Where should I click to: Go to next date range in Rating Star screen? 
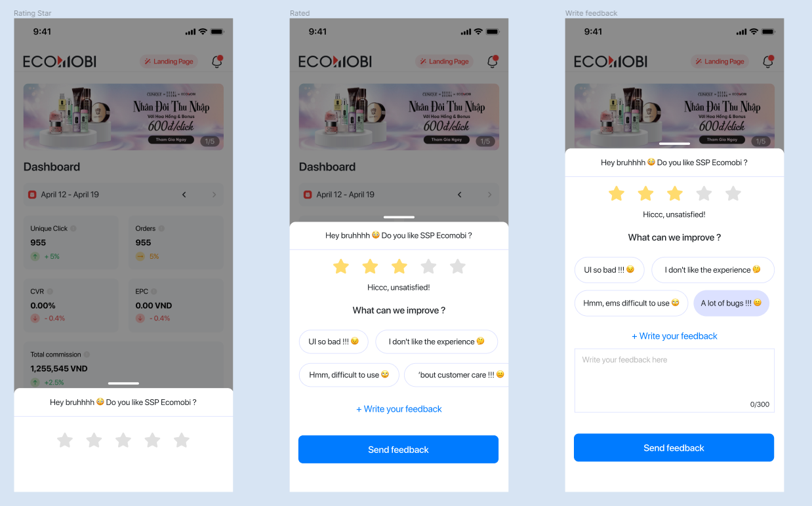coord(214,195)
